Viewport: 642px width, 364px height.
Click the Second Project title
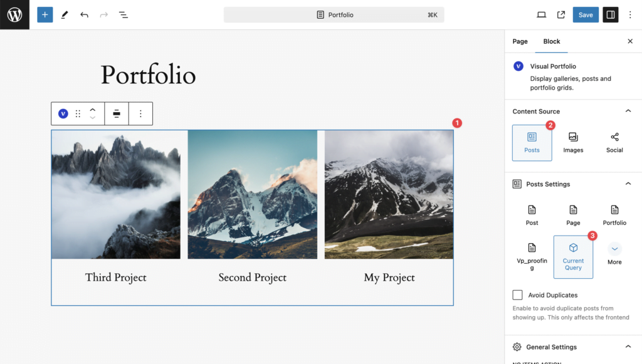click(x=252, y=278)
